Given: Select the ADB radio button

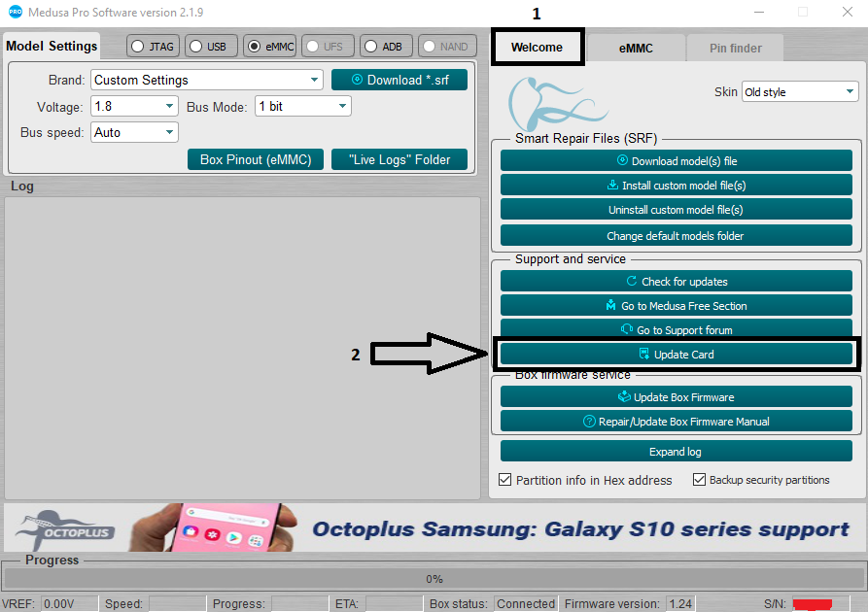Looking at the screenshot, I should click(x=386, y=47).
